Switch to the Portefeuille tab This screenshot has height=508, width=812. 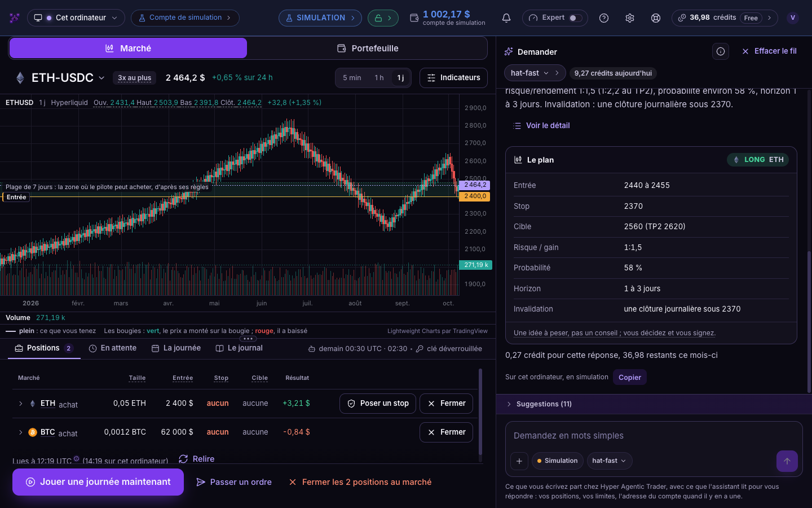click(368, 49)
